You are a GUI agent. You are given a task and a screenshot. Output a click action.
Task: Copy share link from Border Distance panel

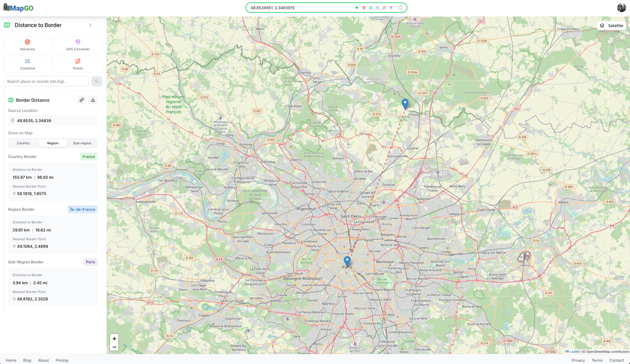coord(82,100)
